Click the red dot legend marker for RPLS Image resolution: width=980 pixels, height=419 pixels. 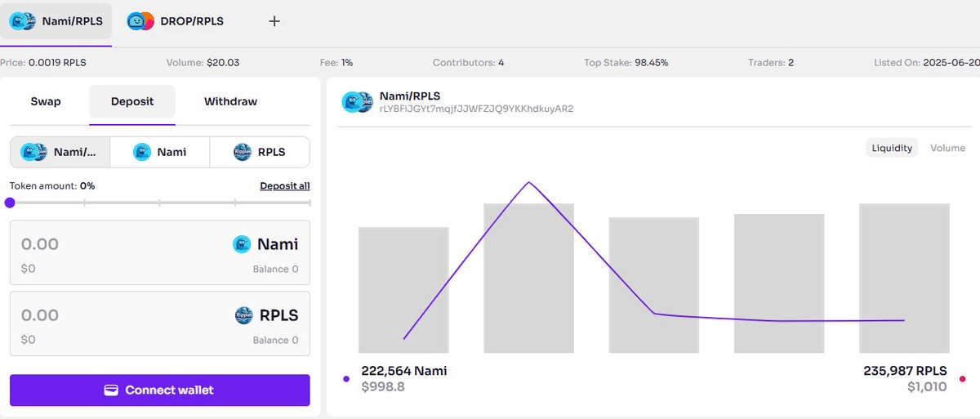tap(963, 379)
